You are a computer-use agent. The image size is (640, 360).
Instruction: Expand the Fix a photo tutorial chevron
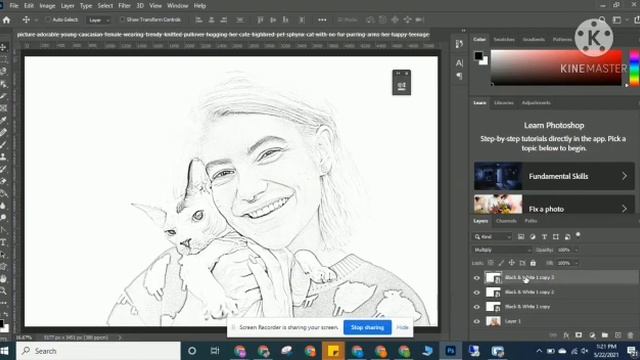coord(624,209)
